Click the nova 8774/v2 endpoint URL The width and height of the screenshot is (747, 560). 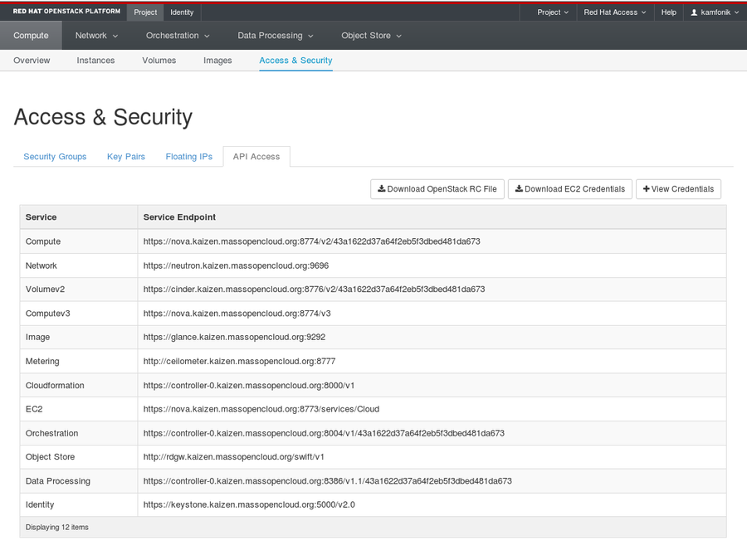click(311, 241)
